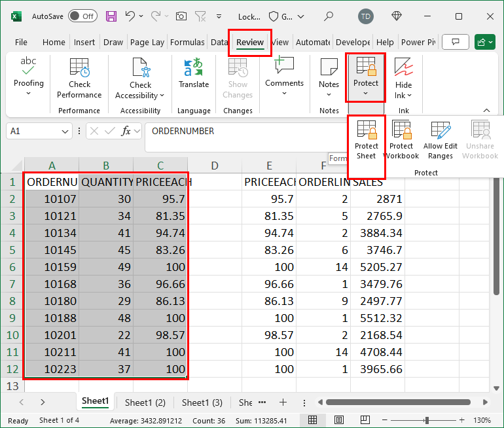Screen dimensions: 504x428
Task: Click the previous sheet navigation arrow
Action: click(22, 402)
